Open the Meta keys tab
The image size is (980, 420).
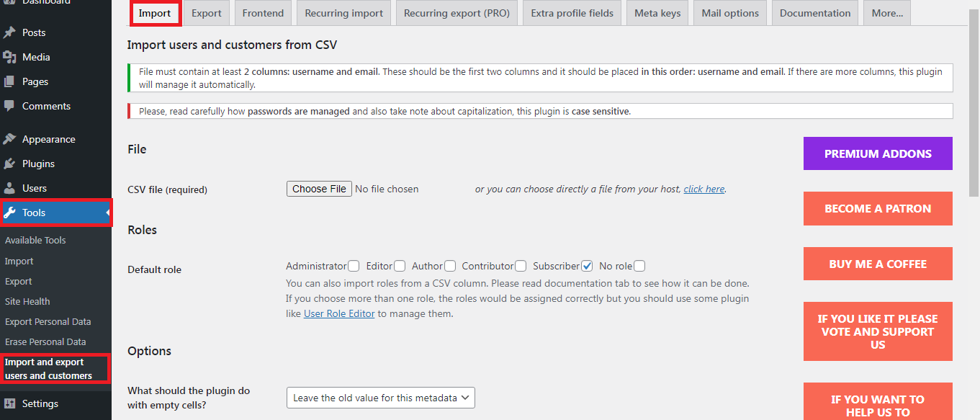pyautogui.click(x=657, y=13)
